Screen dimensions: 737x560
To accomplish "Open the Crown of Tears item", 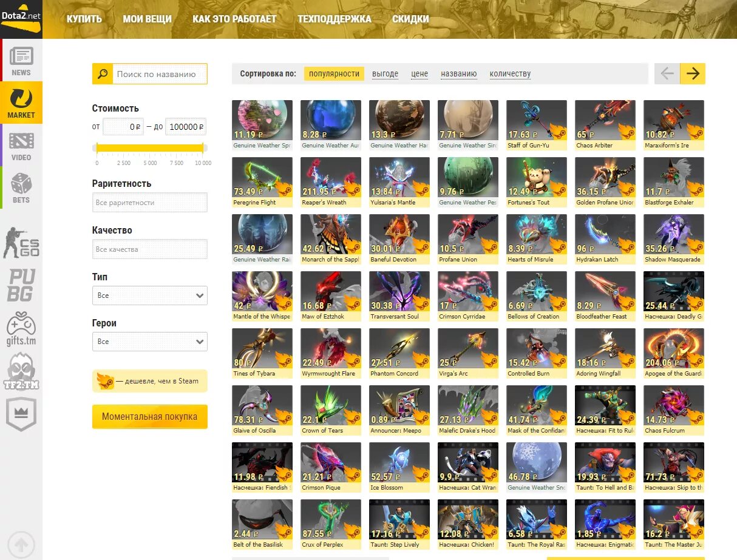I will click(x=331, y=410).
